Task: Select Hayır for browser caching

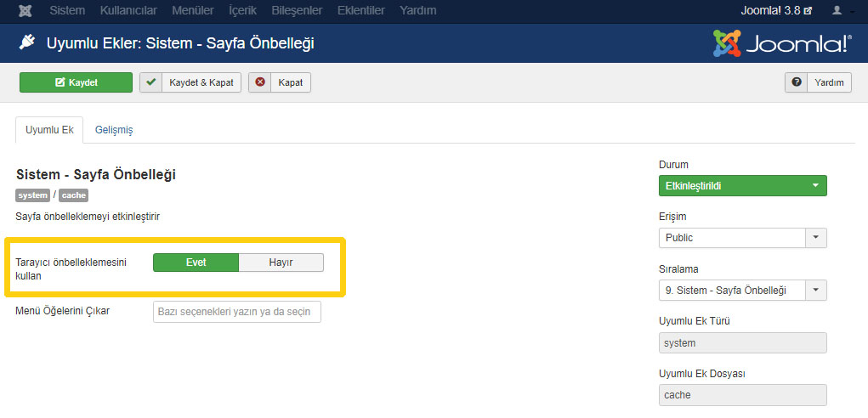Action: pos(281,263)
